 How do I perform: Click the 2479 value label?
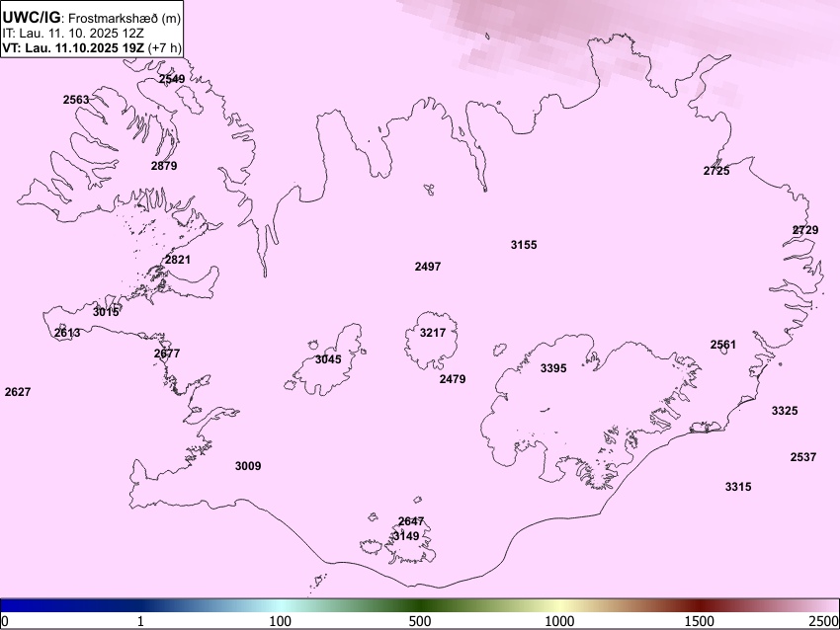[453, 379]
